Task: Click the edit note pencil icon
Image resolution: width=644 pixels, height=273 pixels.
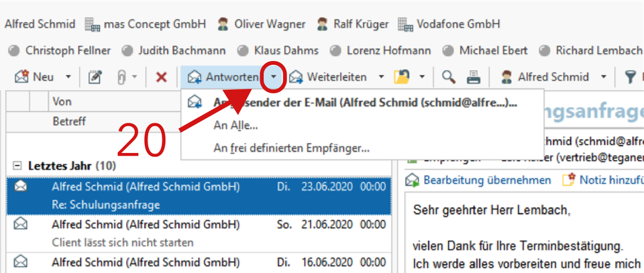Action: 95,76
